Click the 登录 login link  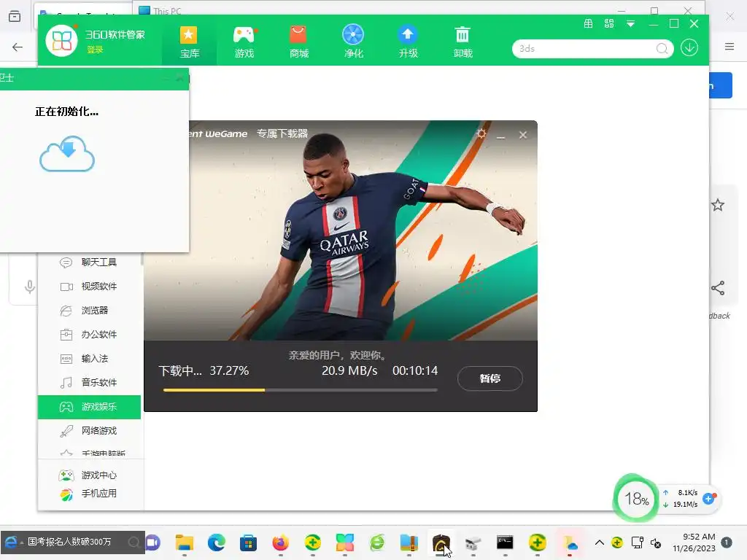pyautogui.click(x=95, y=49)
